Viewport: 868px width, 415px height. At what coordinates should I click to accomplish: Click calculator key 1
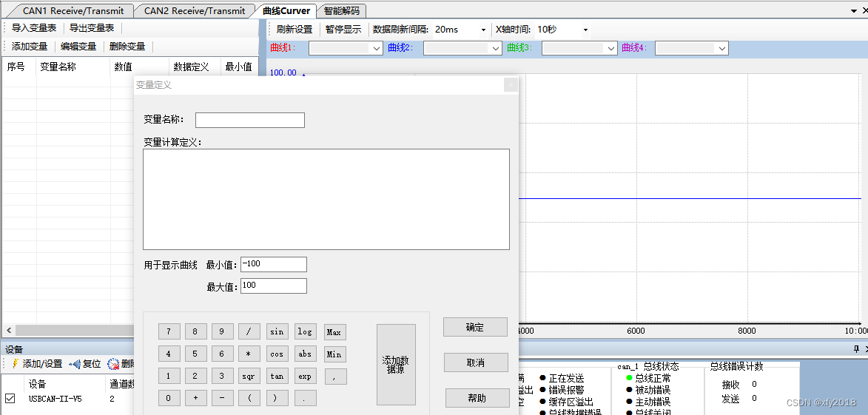[x=169, y=377]
